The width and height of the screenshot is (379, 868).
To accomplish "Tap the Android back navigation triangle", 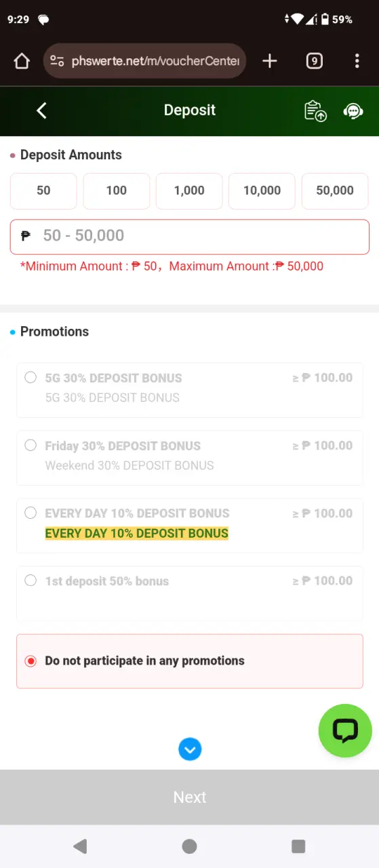I will click(80, 846).
